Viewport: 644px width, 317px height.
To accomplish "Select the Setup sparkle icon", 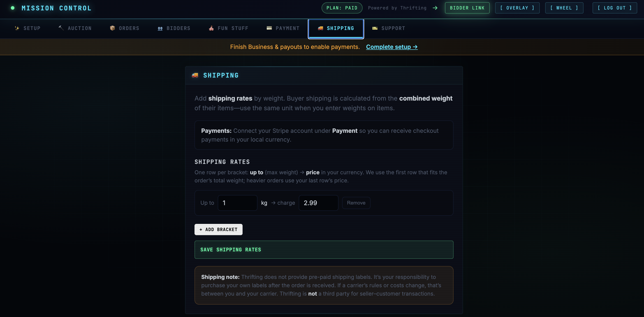I will pyautogui.click(x=17, y=28).
